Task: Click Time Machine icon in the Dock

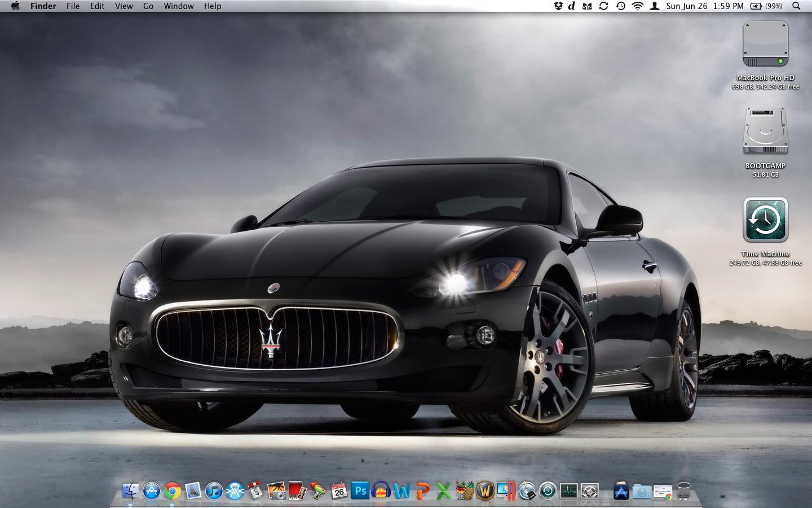Action: coord(548,491)
